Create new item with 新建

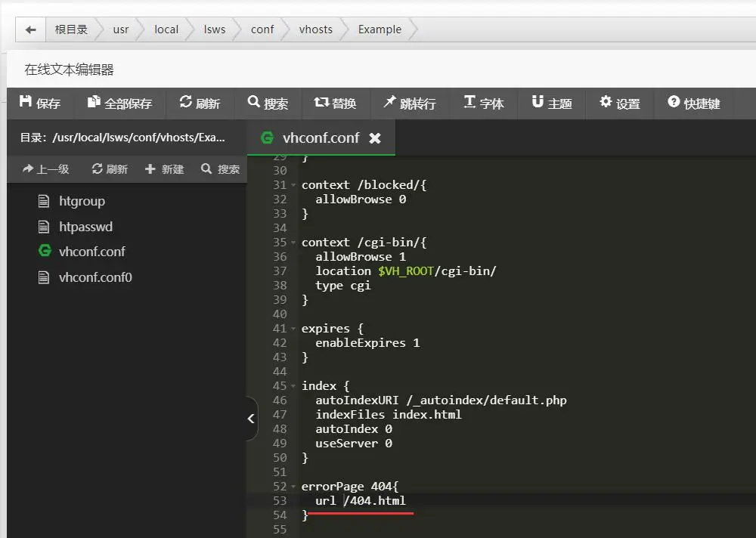(x=164, y=169)
